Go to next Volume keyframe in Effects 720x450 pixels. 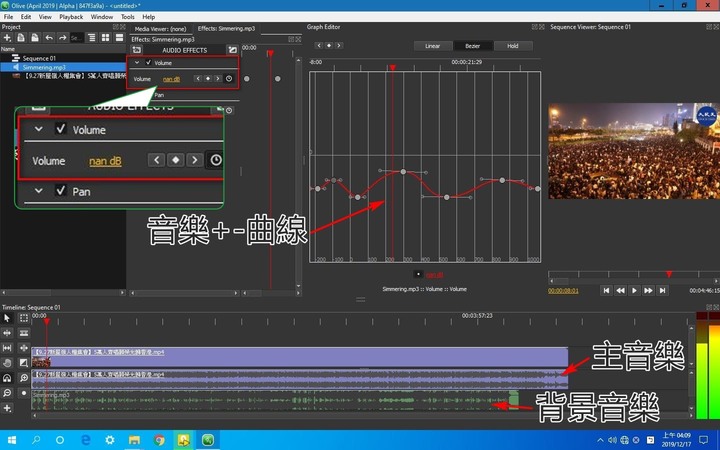pyautogui.click(x=218, y=79)
